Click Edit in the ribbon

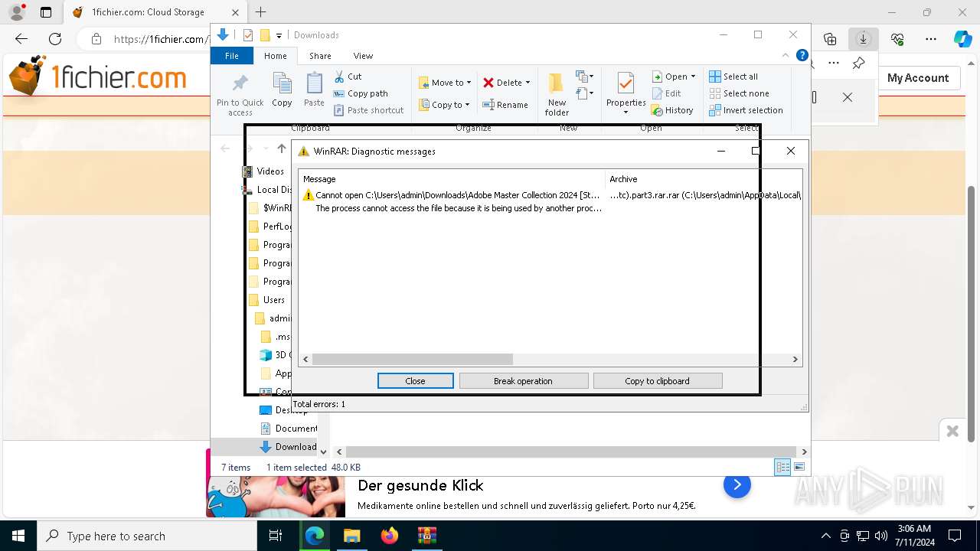point(666,93)
